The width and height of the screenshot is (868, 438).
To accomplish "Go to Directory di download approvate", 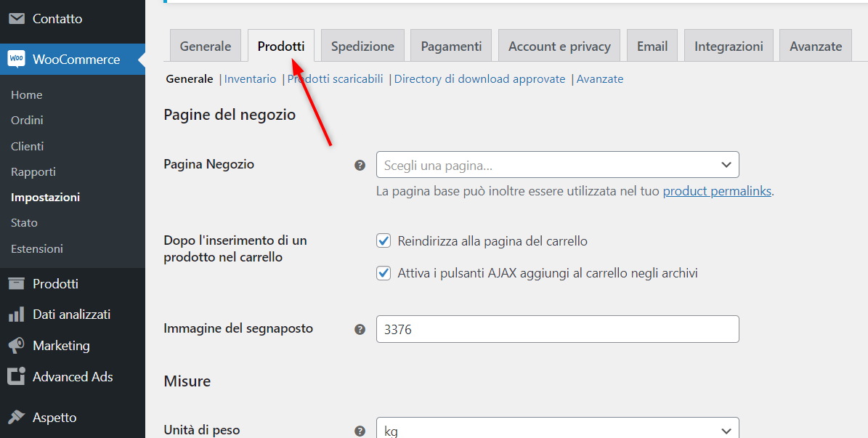I will pos(479,78).
